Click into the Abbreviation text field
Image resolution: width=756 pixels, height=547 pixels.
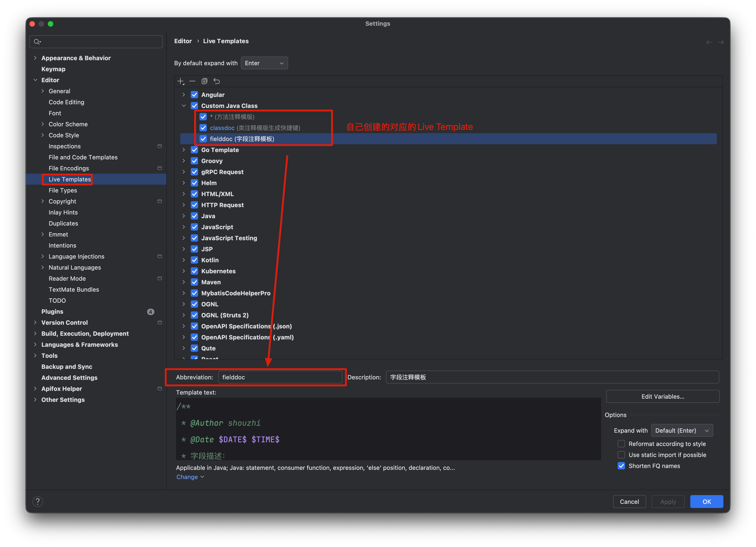[280, 377]
